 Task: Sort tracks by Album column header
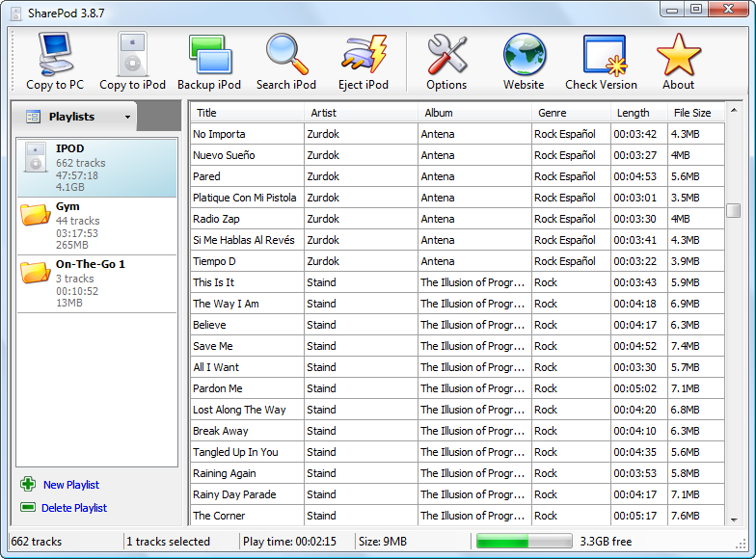coord(474,113)
